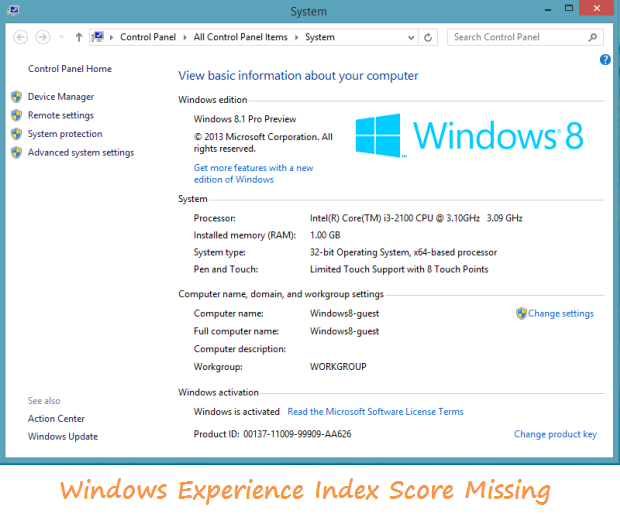Viewport: 620px width, 519px height.
Task: Open Advanced system settings
Action: point(81,153)
